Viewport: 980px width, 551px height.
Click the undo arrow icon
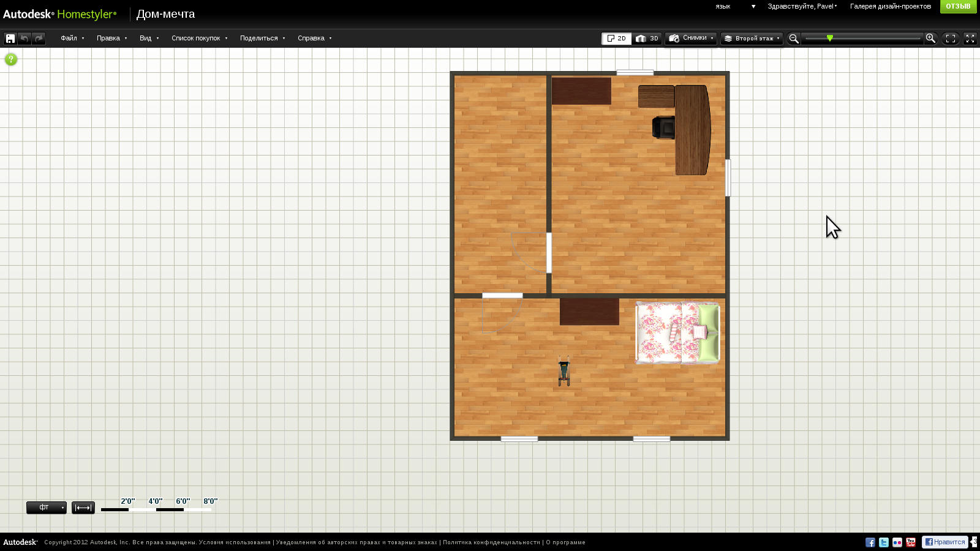(x=24, y=39)
